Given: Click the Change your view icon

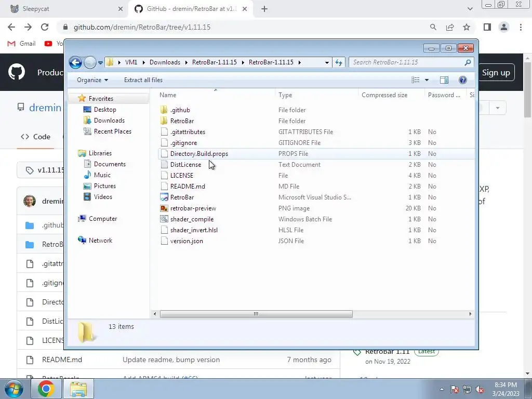Looking at the screenshot, I should [416, 80].
